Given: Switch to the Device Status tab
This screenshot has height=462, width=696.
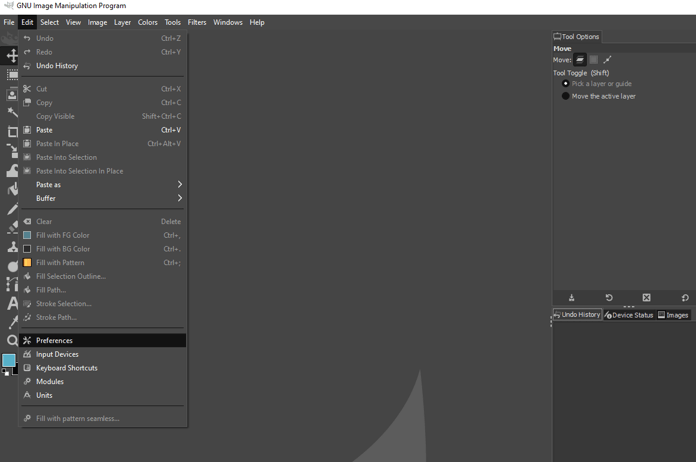Looking at the screenshot, I should [629, 315].
